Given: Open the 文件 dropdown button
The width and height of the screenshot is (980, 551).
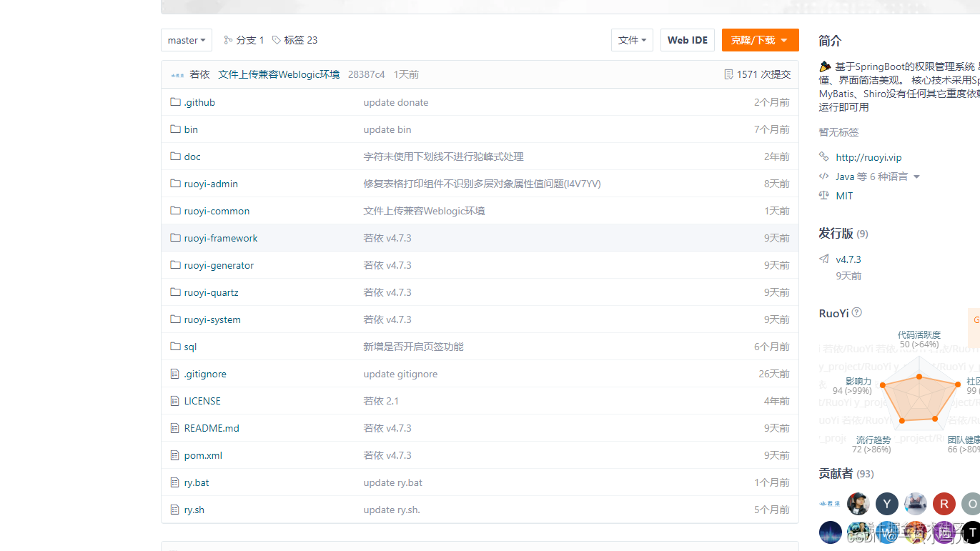Looking at the screenshot, I should (x=632, y=40).
